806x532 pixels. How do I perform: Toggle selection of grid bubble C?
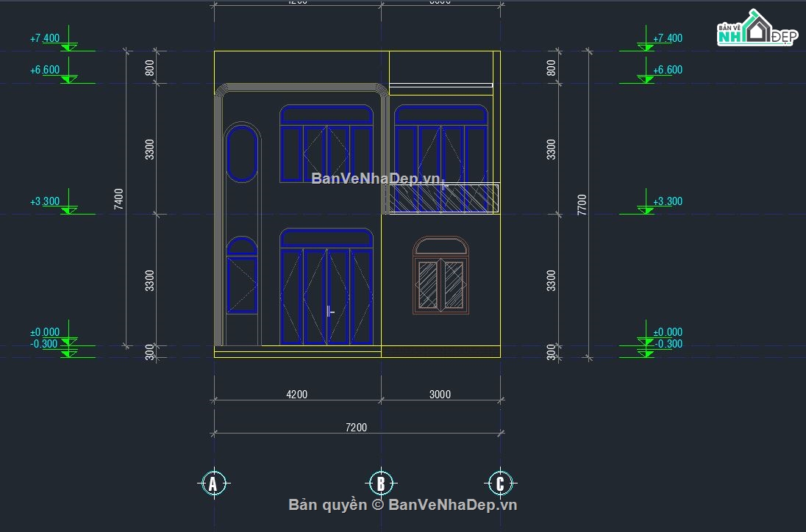click(x=501, y=484)
